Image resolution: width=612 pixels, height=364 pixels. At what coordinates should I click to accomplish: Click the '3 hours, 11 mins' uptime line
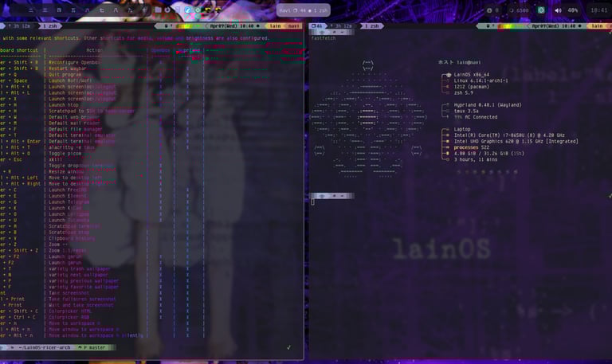tap(476, 159)
